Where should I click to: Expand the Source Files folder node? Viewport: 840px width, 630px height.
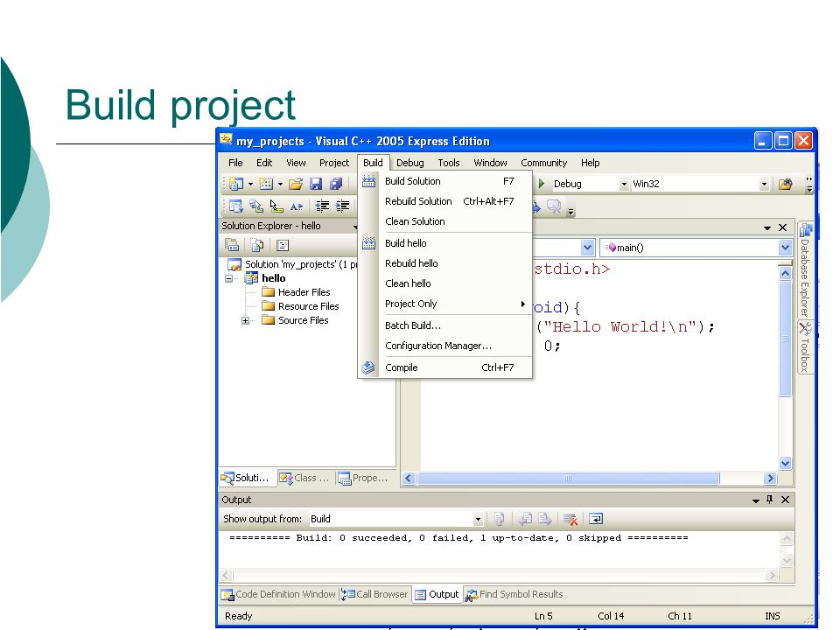245,320
